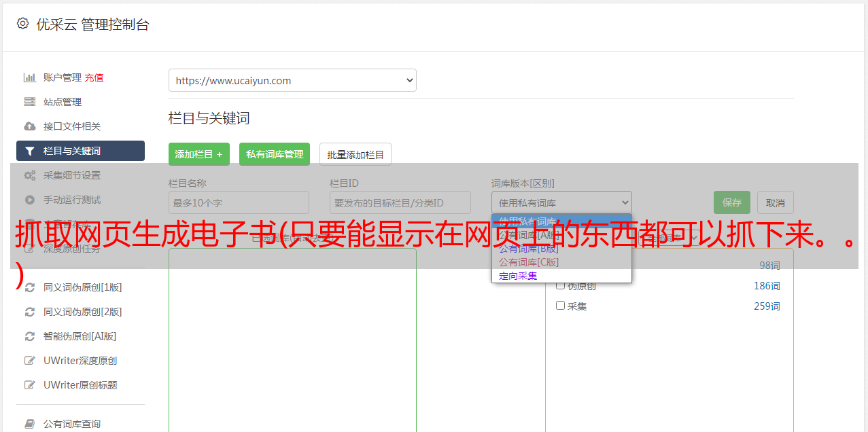The image size is (868, 432).
Task: Click the green 保存 button
Action: (732, 202)
